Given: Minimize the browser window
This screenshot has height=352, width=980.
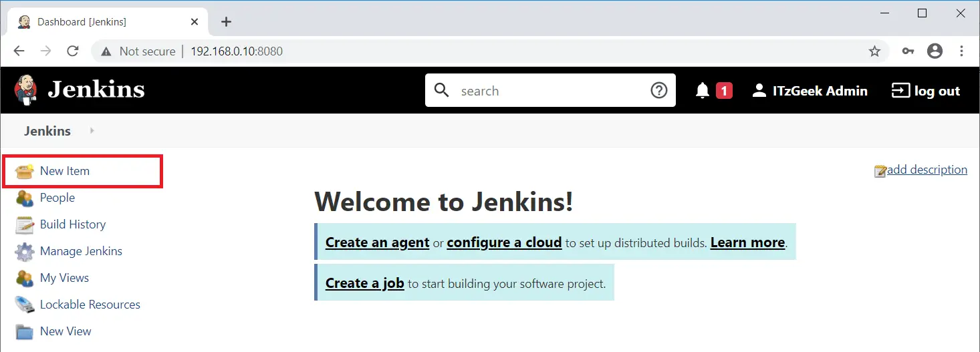Looking at the screenshot, I should tap(884, 13).
